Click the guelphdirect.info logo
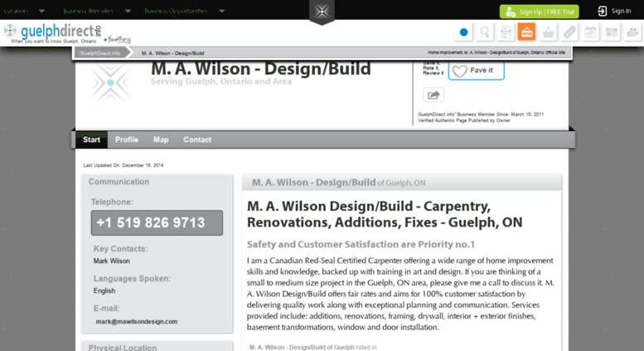Image resolution: width=644 pixels, height=351 pixels. [53, 33]
